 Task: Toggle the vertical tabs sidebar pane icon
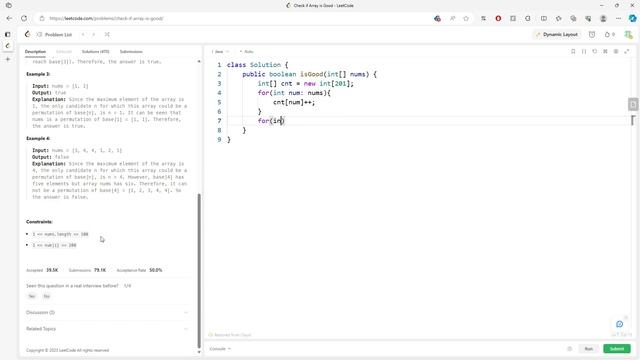(x=8, y=35)
